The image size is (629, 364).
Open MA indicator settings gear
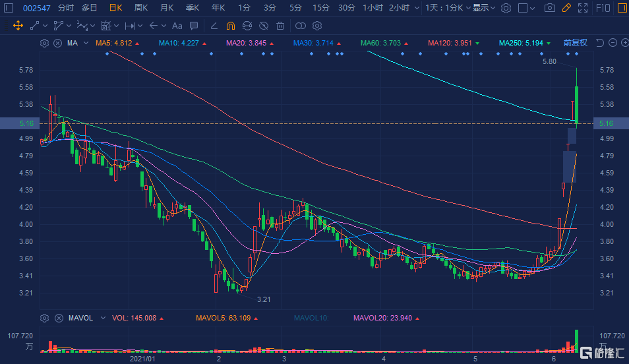(x=45, y=43)
